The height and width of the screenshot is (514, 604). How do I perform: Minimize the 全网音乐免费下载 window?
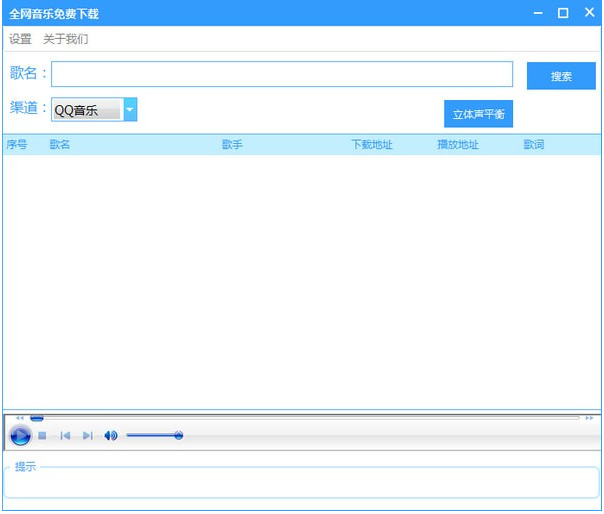(x=538, y=13)
